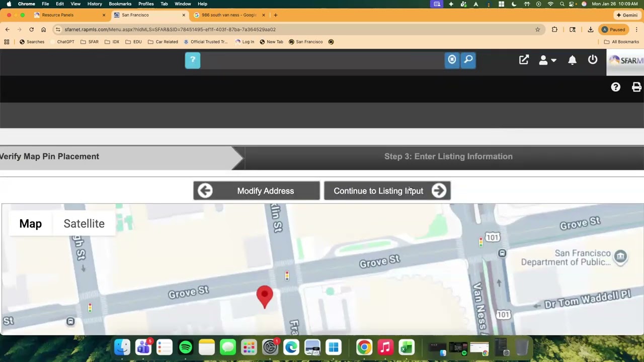Open the ChatGPT bookmark
644x362 pixels.
[65, 42]
